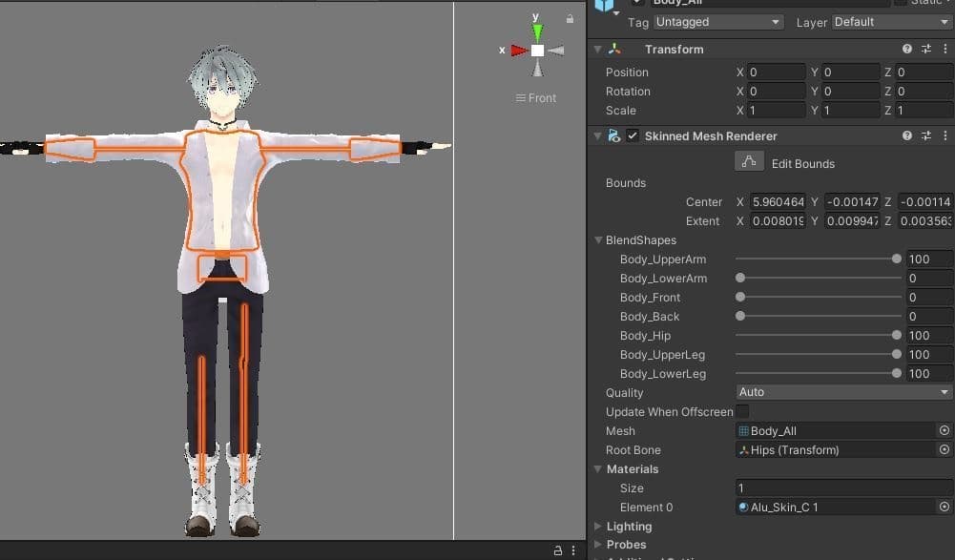The image size is (955, 560).
Task: Open Transform component three-dot menu
Action: click(x=944, y=49)
